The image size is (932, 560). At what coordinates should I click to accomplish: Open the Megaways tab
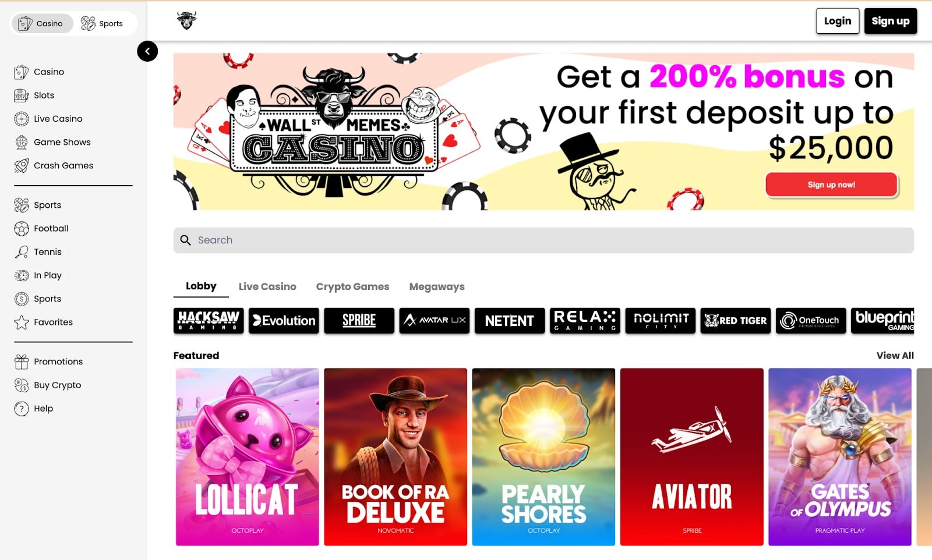click(x=437, y=286)
